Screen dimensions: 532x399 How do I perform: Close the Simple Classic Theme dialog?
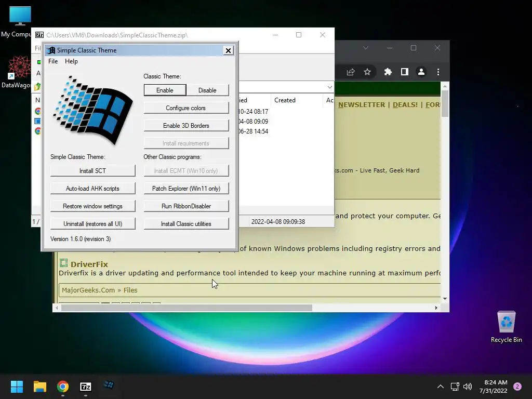[229, 50]
